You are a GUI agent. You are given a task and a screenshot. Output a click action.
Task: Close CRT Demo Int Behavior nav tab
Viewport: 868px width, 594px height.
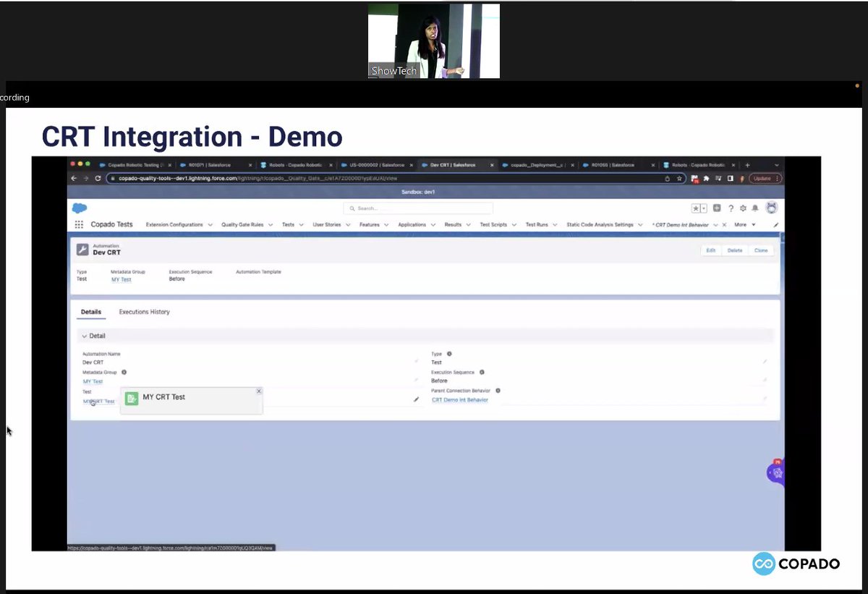[x=725, y=225]
